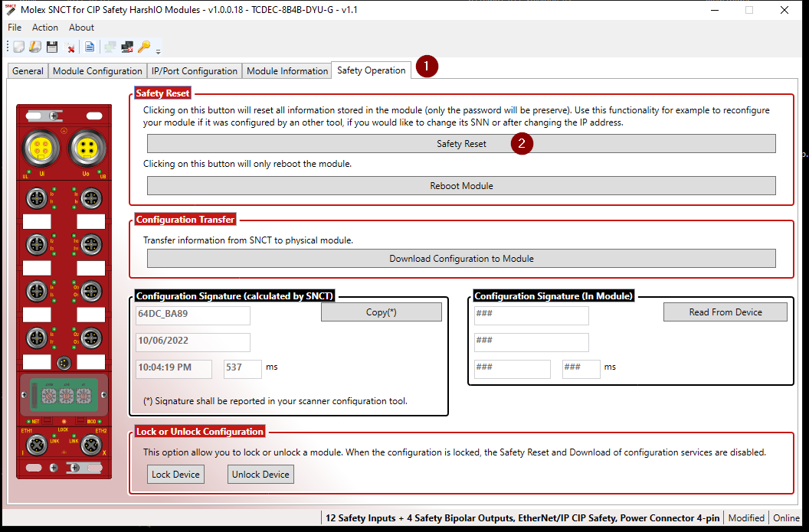Click the blue document report icon

tap(90, 47)
